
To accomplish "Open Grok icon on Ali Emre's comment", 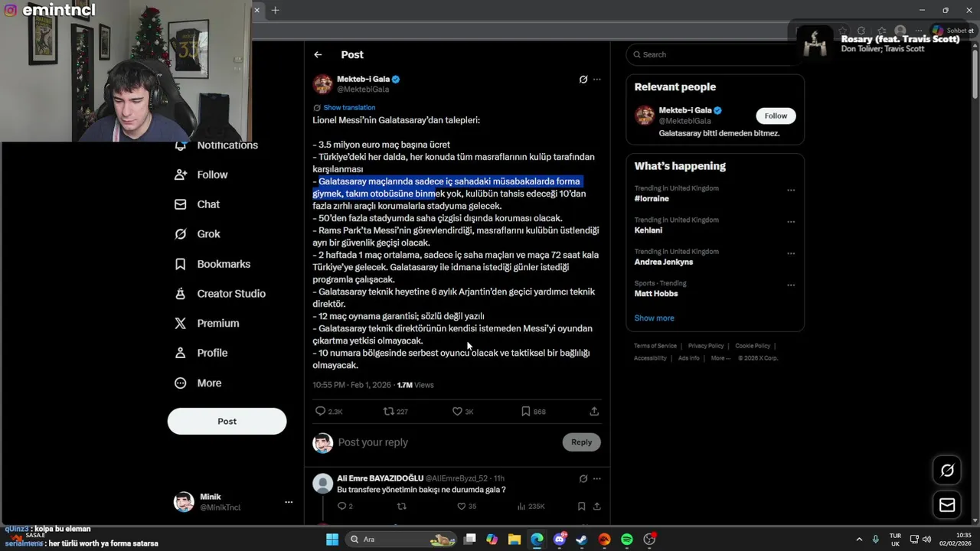I will (x=583, y=478).
